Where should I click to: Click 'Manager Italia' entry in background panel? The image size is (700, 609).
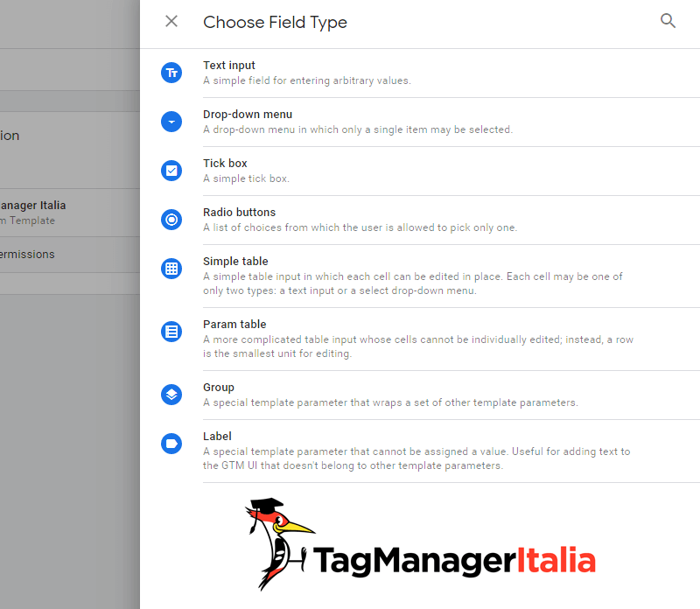coord(32,206)
